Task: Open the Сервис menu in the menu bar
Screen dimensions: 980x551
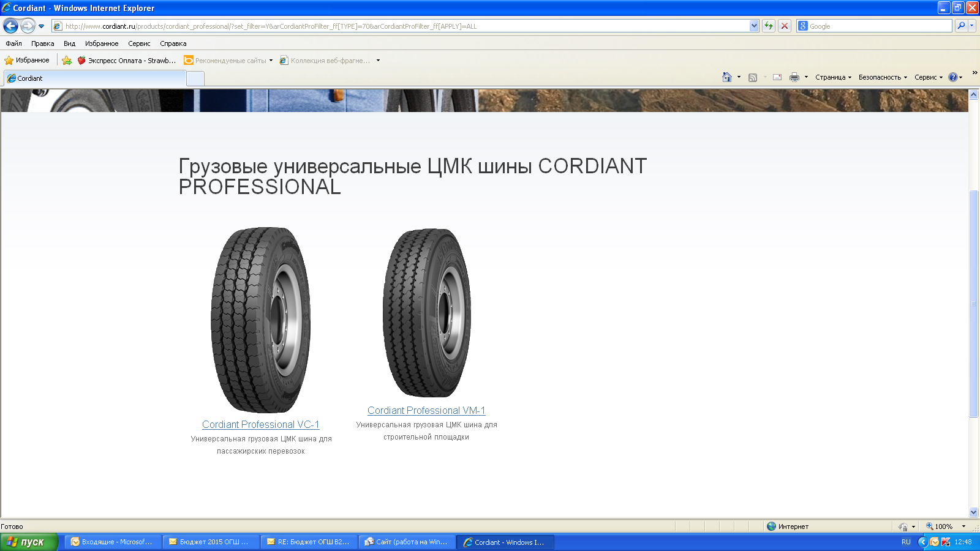Action: [139, 43]
